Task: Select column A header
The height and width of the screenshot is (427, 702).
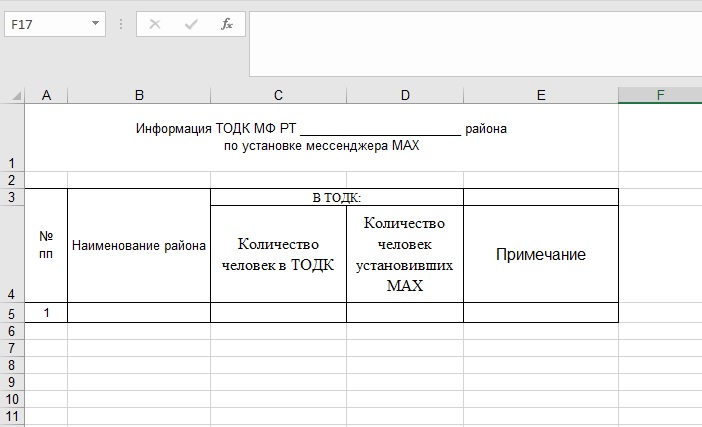Action: [46, 95]
